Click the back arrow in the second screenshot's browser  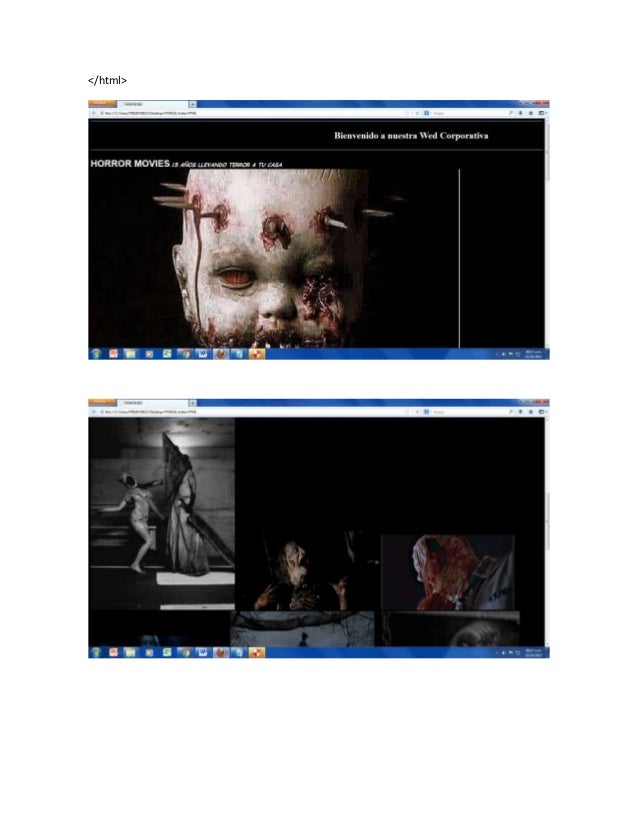[x=94, y=412]
